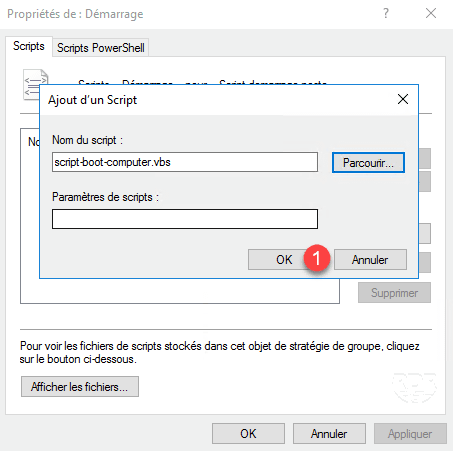Close the Ajout d'un Script dialog
The height and width of the screenshot is (451, 453).
click(x=403, y=99)
